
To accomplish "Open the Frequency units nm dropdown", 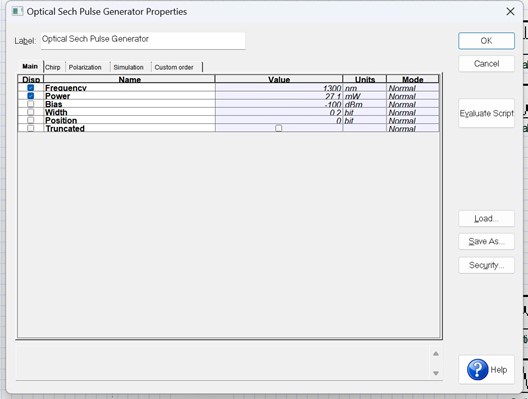I will pyautogui.click(x=364, y=88).
